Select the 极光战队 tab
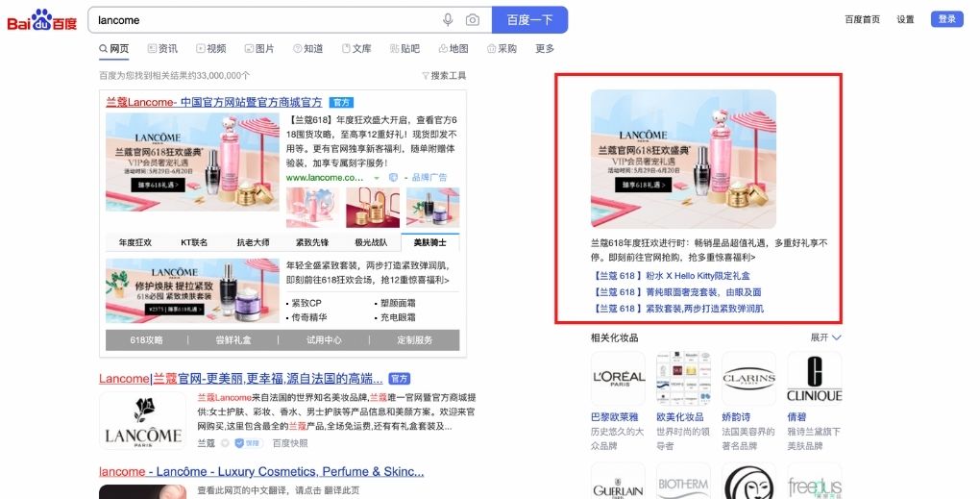 [371, 242]
